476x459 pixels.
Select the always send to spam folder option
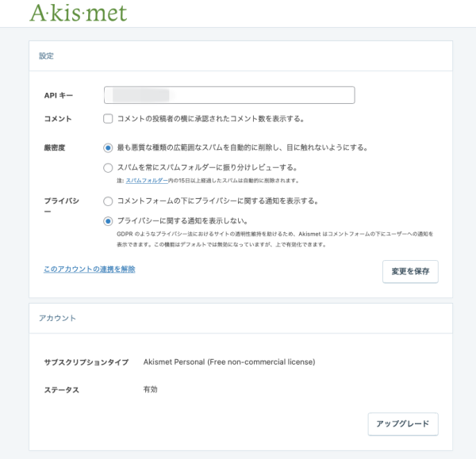coord(108,168)
